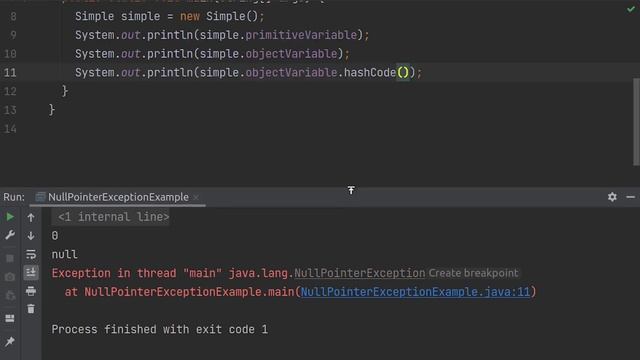Close the NullPointerExceptionExample run tab
Screen dimensions: 640x360
pyautogui.click(x=196, y=198)
